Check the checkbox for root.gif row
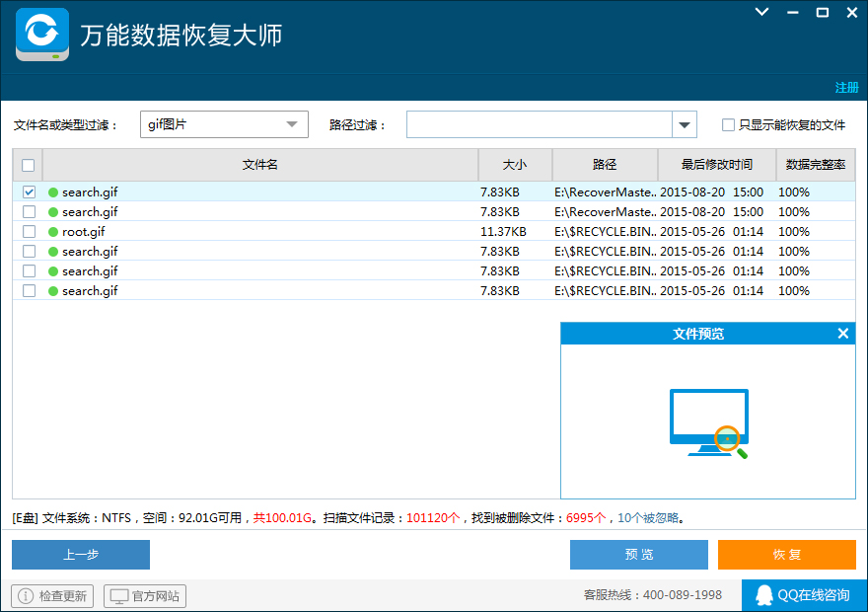The width and height of the screenshot is (868, 612). coord(28,231)
